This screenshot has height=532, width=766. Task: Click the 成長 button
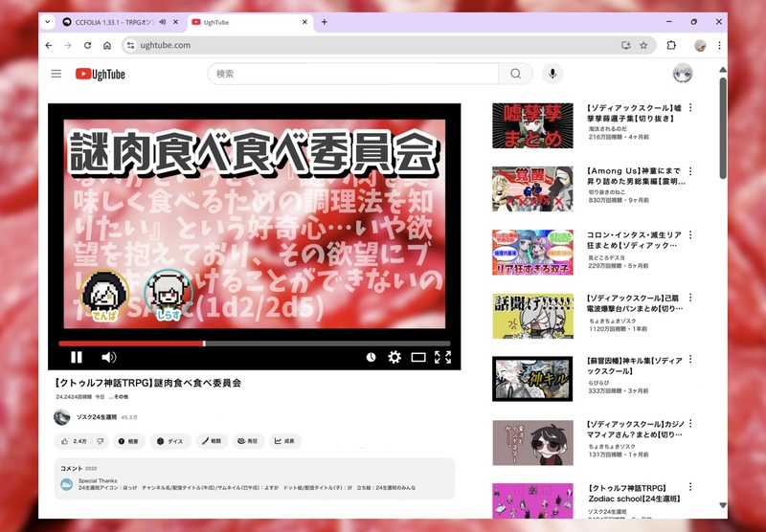284,441
